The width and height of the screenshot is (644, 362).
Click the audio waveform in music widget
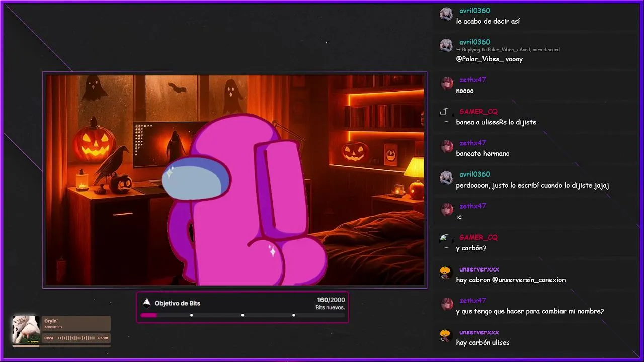(x=76, y=338)
